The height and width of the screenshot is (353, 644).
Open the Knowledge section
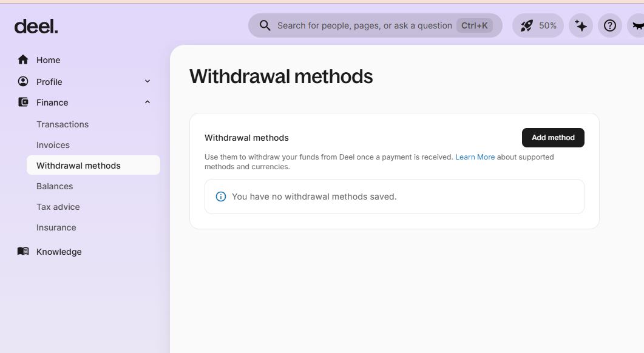point(59,252)
